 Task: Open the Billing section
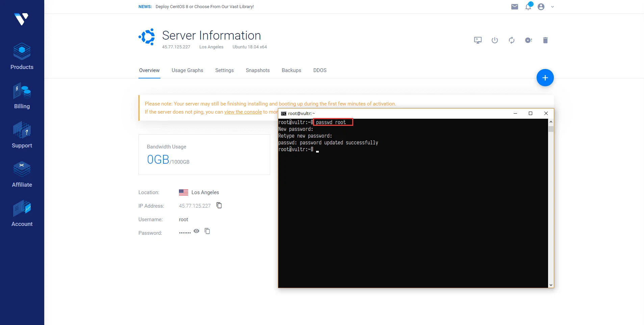click(x=22, y=96)
